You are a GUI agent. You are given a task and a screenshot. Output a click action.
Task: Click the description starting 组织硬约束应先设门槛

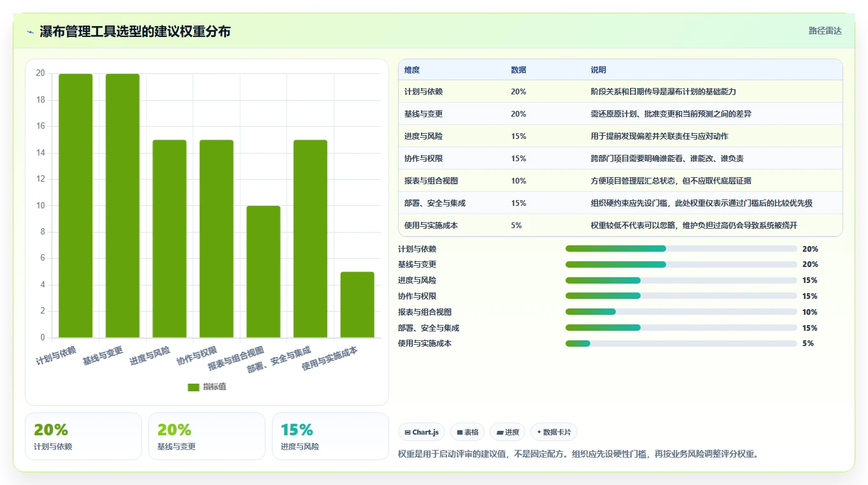coord(702,203)
